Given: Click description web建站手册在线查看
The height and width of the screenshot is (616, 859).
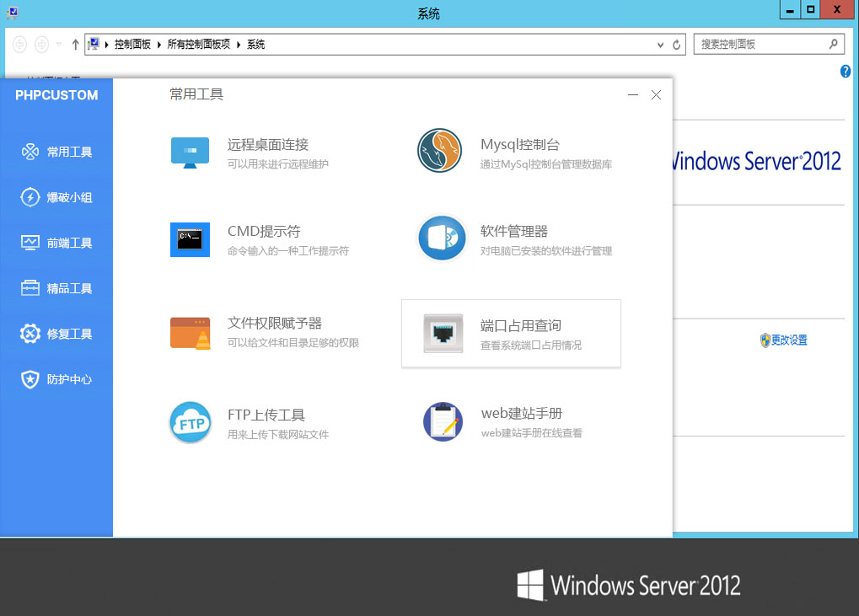Looking at the screenshot, I should 531,433.
